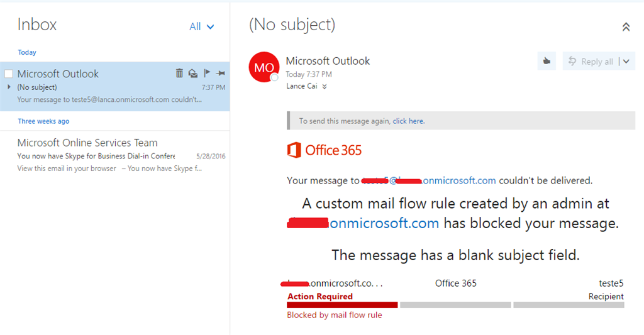Click the Today group header
Screen dimensions: 644x335
[27, 52]
